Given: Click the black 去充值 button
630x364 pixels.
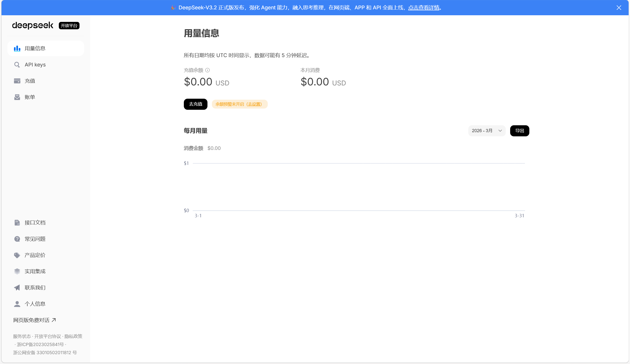Looking at the screenshot, I should point(195,104).
